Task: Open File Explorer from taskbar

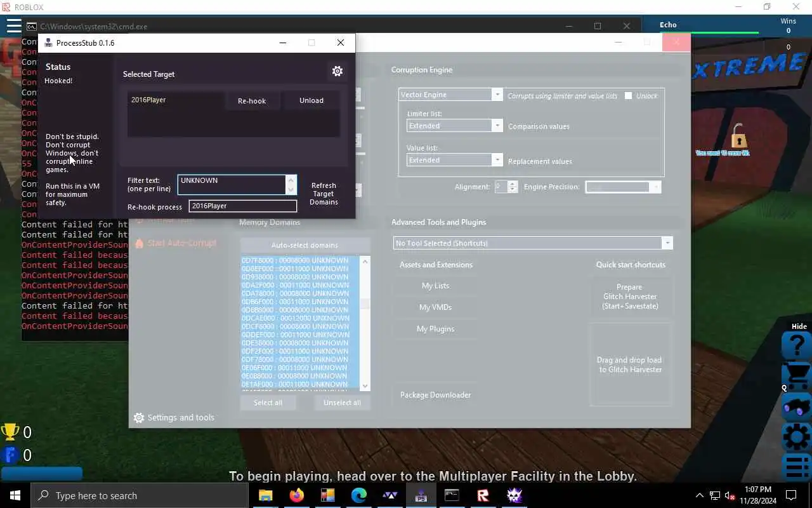Action: [x=265, y=495]
